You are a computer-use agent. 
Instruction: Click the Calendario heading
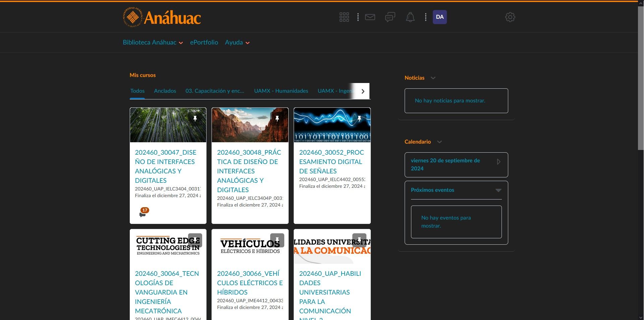pos(417,142)
